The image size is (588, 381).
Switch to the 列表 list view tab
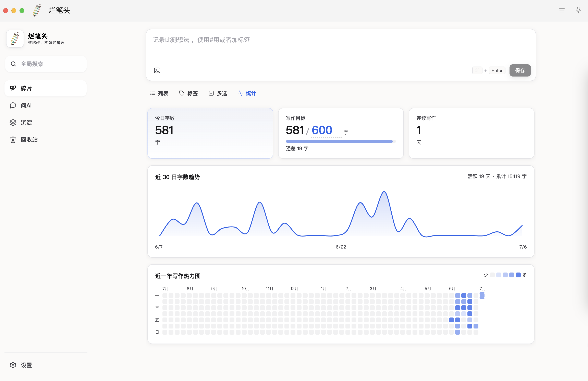pos(159,93)
